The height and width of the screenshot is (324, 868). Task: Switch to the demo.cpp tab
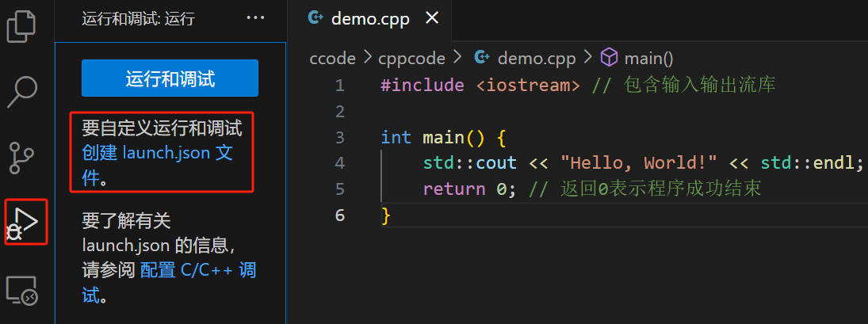pos(372,20)
